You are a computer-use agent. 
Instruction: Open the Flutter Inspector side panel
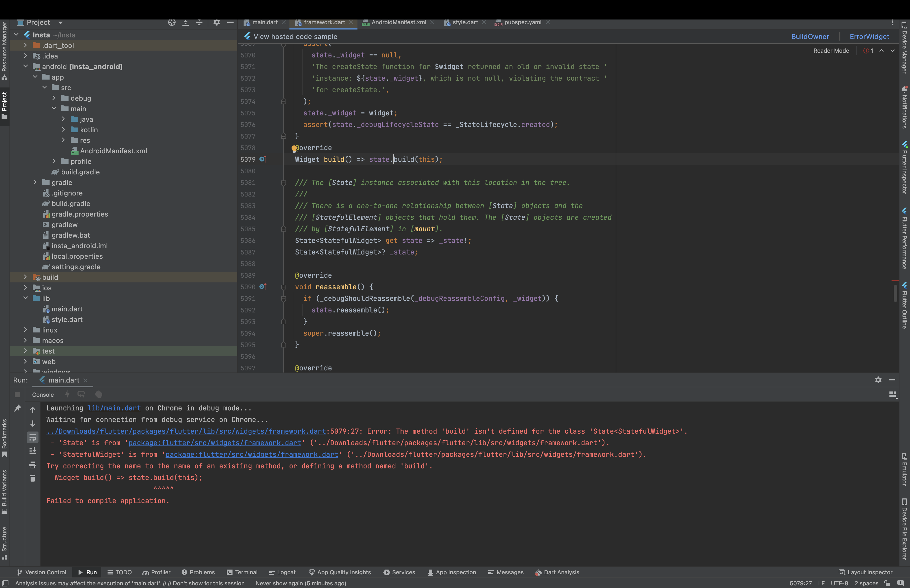pyautogui.click(x=904, y=168)
